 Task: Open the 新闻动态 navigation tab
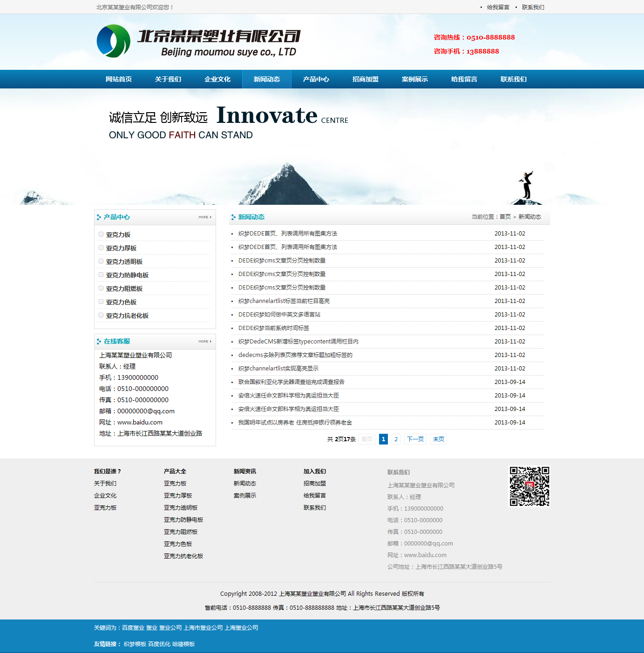click(x=266, y=79)
